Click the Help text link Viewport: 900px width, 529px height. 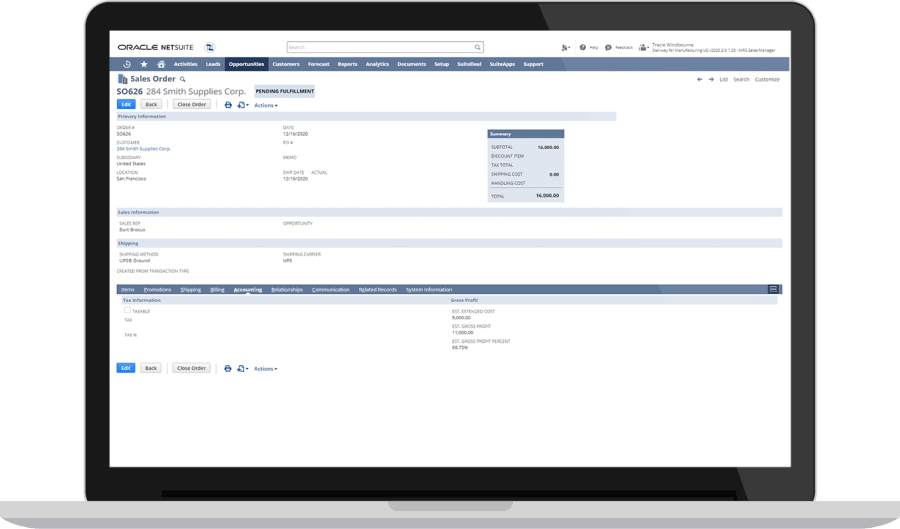pyautogui.click(x=593, y=48)
